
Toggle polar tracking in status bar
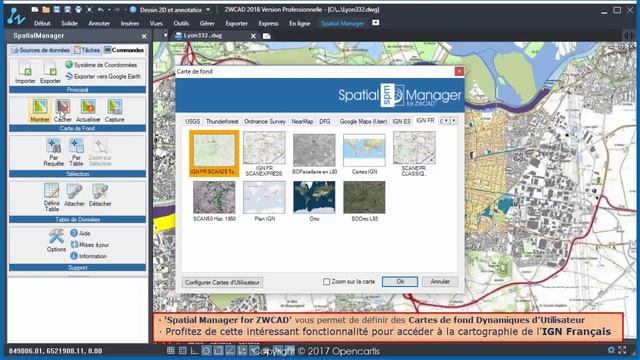pos(206,350)
